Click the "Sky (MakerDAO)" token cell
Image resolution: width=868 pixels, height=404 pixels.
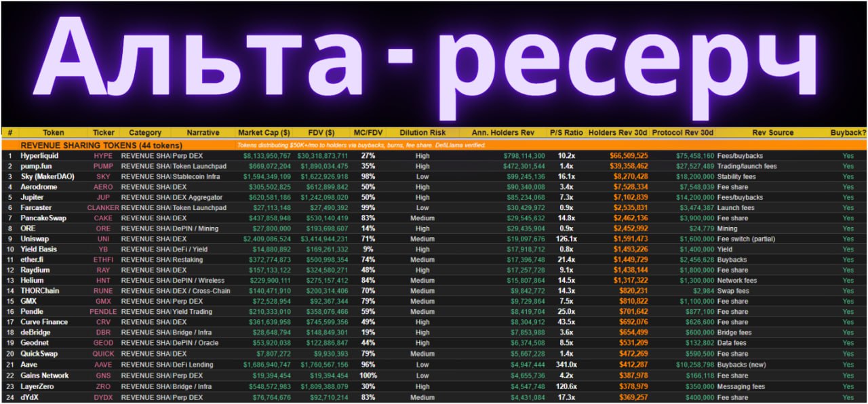point(46,177)
